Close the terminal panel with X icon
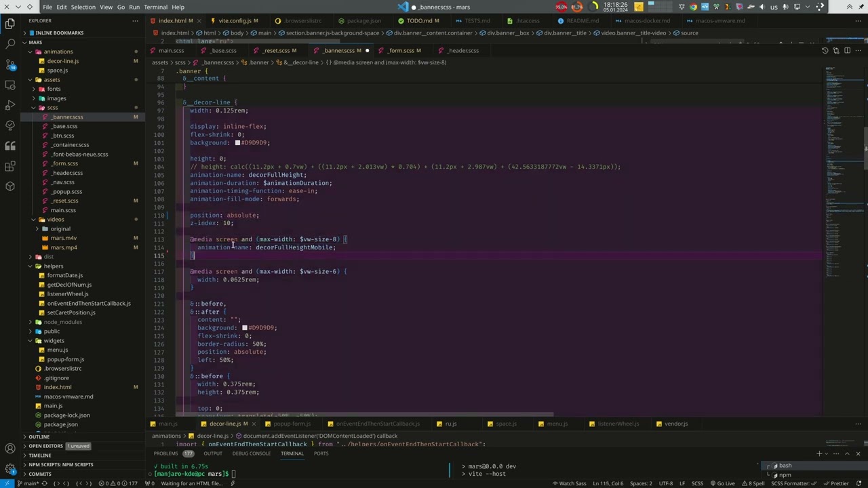The width and height of the screenshot is (868, 488). (x=858, y=453)
